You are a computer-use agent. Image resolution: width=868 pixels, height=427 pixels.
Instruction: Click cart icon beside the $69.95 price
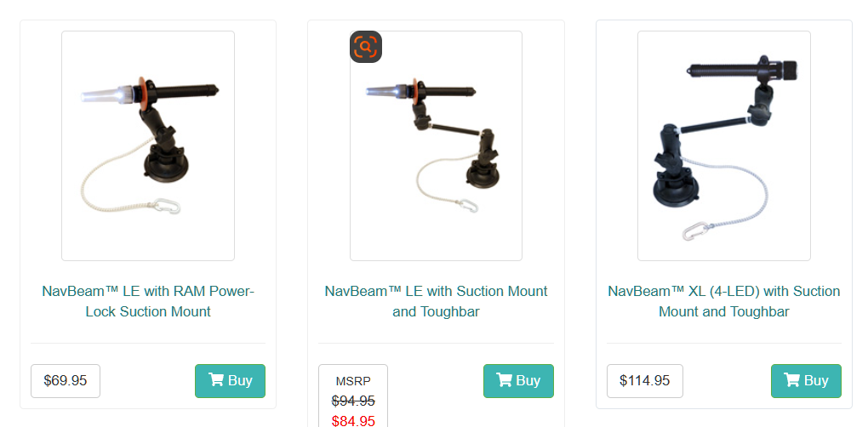(x=216, y=380)
